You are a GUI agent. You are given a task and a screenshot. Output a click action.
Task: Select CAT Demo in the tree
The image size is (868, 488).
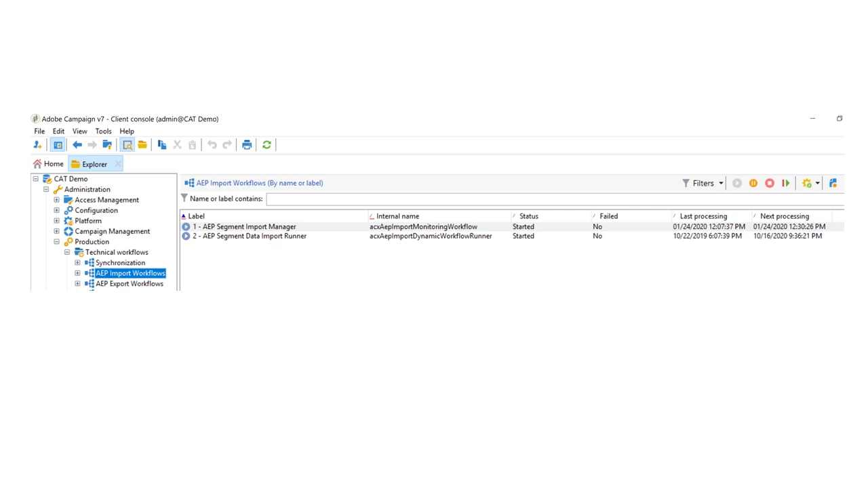click(71, 179)
